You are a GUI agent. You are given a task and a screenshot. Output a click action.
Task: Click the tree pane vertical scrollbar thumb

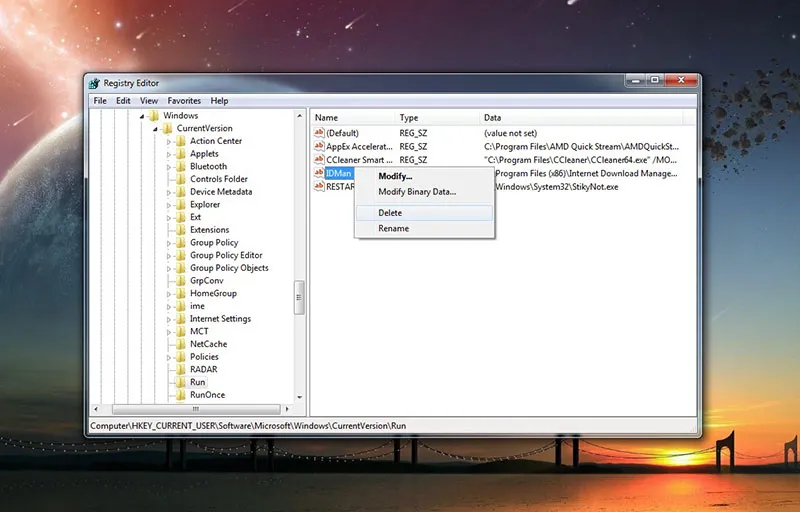pyautogui.click(x=298, y=298)
